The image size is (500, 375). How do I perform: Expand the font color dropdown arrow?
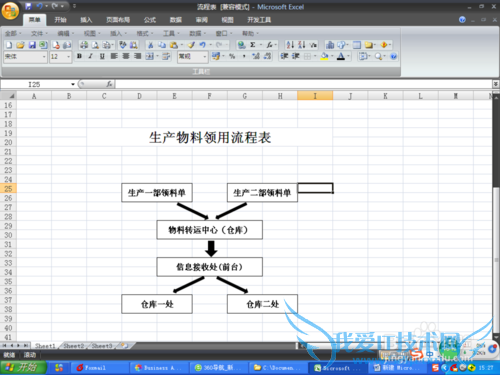348,56
